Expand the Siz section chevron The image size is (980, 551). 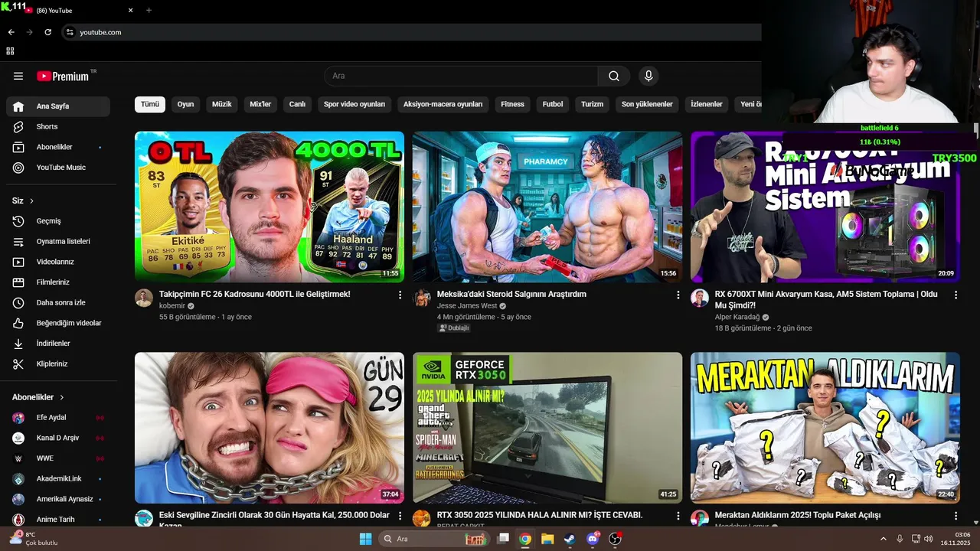pos(32,201)
